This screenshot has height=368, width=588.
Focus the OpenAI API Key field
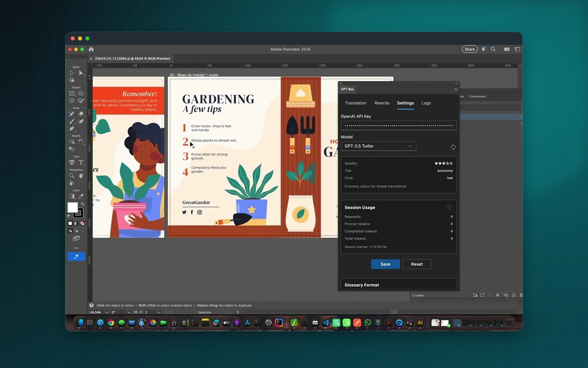398,125
